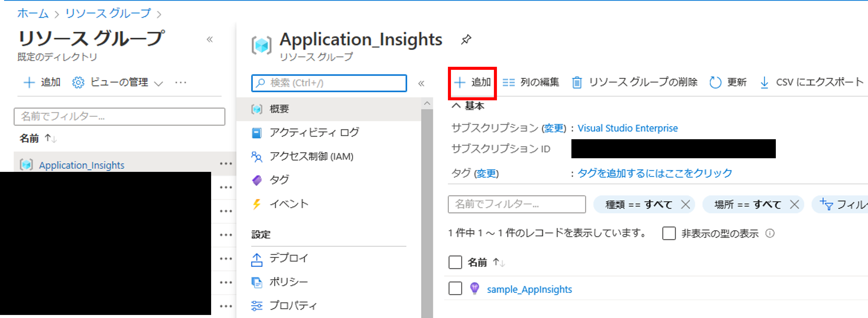Tick the select-all checkbox beside 名前 header
Image resolution: width=868 pixels, height=318 pixels.
coord(455,262)
